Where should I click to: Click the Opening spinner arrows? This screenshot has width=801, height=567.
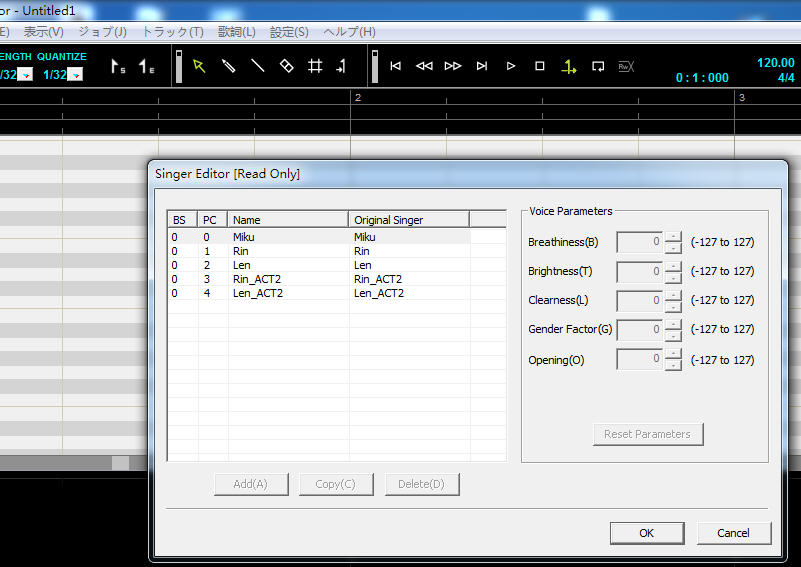[x=673, y=359]
